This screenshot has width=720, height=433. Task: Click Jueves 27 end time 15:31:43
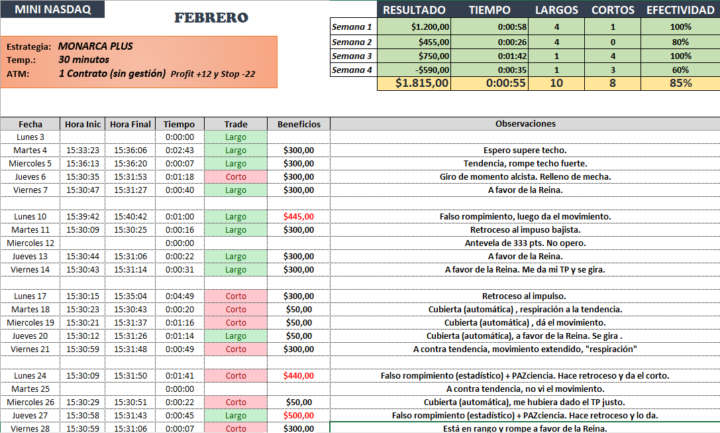(x=130, y=416)
